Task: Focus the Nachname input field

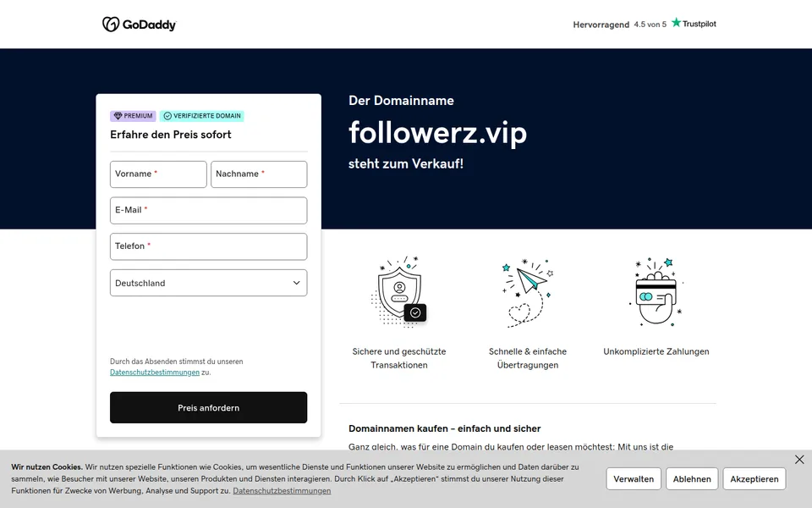Action: point(259,174)
